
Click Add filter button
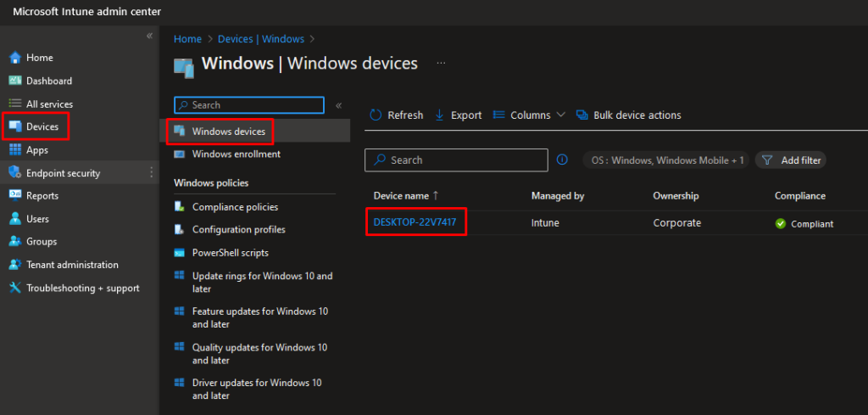791,160
